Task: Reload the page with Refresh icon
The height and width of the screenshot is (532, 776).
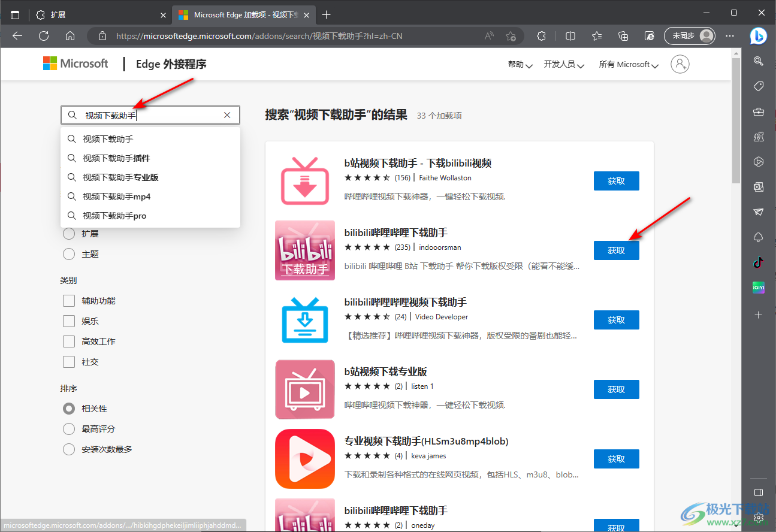Action: pos(44,36)
